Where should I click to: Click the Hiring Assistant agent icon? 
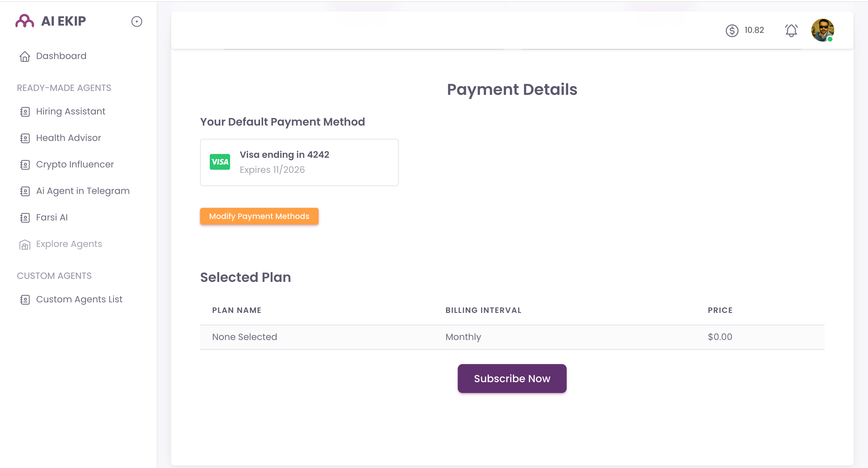(x=25, y=112)
